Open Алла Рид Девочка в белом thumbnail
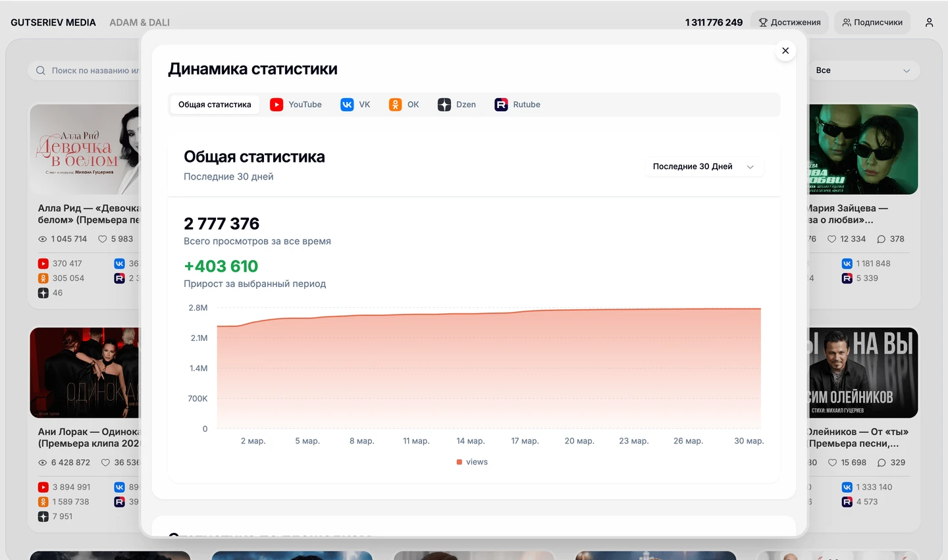 tap(85, 149)
